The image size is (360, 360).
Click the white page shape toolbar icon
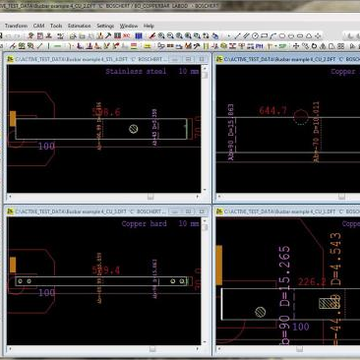(x=331, y=46)
